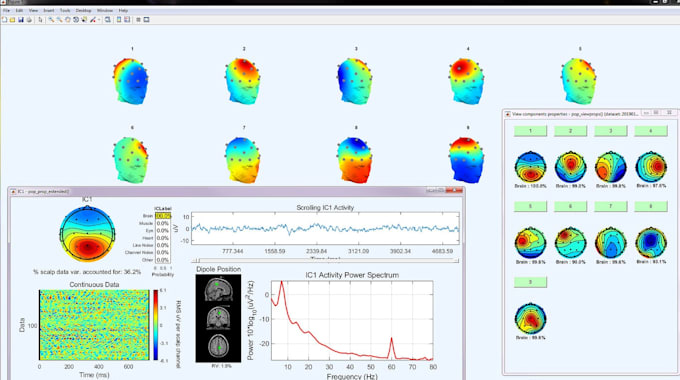The height and width of the screenshot is (380, 680).
Task: Open the Window menu
Action: (x=105, y=10)
